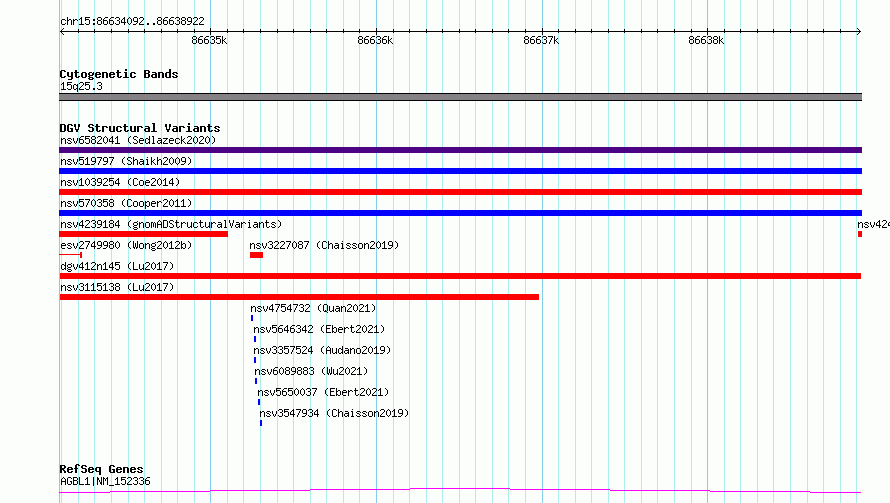Select the red nsv3227087 variant block
Image resolution: width=890 pixels, height=503 pixels.
[x=256, y=255]
